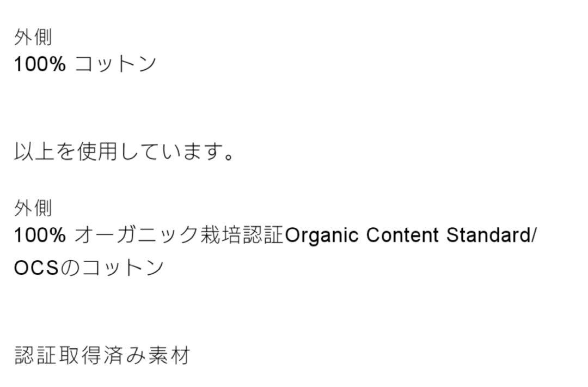Click the first 外側 label at top
This screenshot has width=588, height=387.
click(x=33, y=37)
